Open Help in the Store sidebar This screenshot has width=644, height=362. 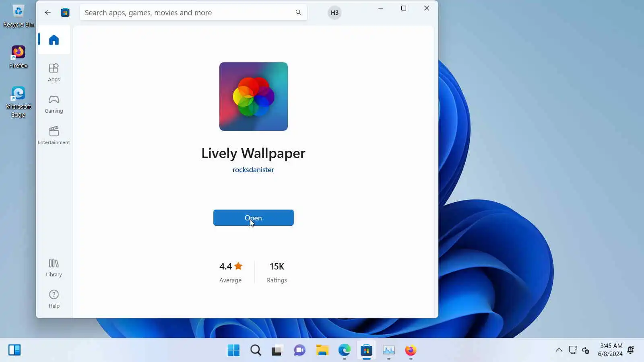pos(54,299)
